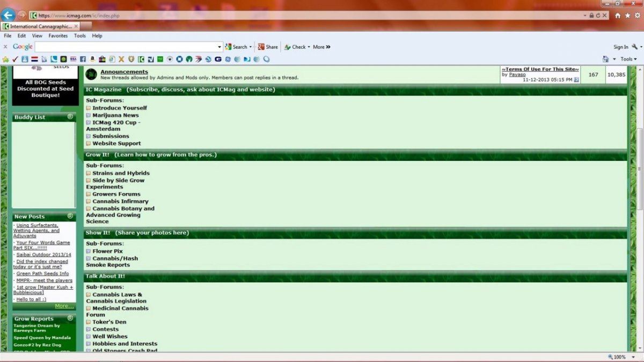Open the home page icon dropdown arrow
Screen dimensions: 644x362
click(x=614, y=59)
